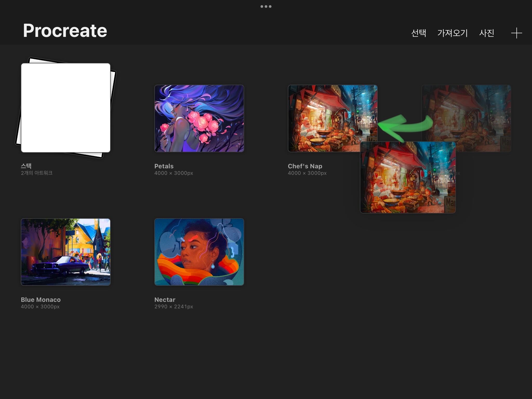Tap the '2개의 아트워크' stack count text
The height and width of the screenshot is (399, 532).
click(37, 173)
